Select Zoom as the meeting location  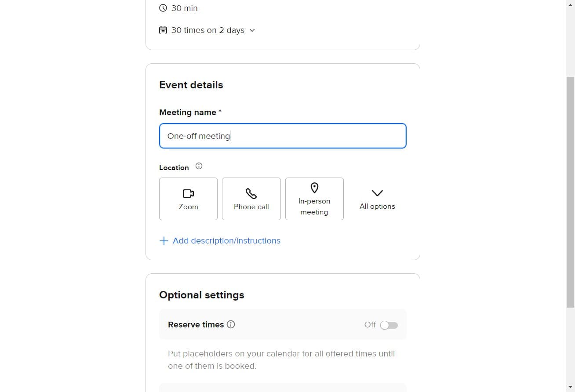tap(188, 199)
